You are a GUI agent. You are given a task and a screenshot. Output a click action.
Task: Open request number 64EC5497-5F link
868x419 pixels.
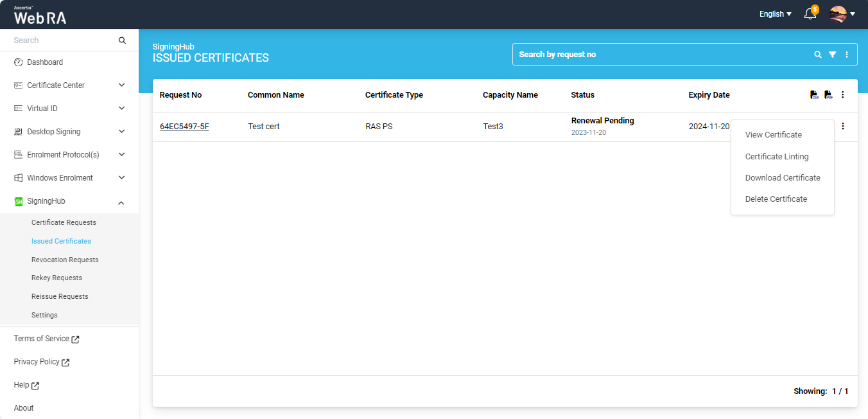(x=184, y=127)
